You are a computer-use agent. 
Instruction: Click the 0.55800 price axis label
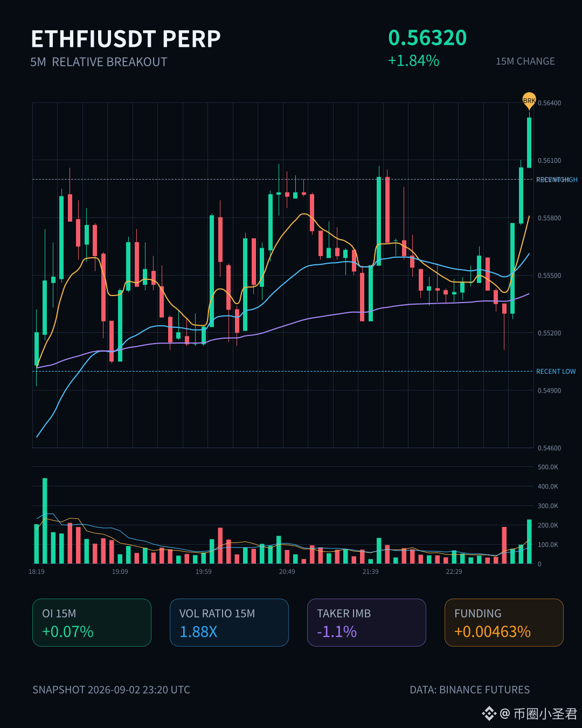tap(549, 218)
